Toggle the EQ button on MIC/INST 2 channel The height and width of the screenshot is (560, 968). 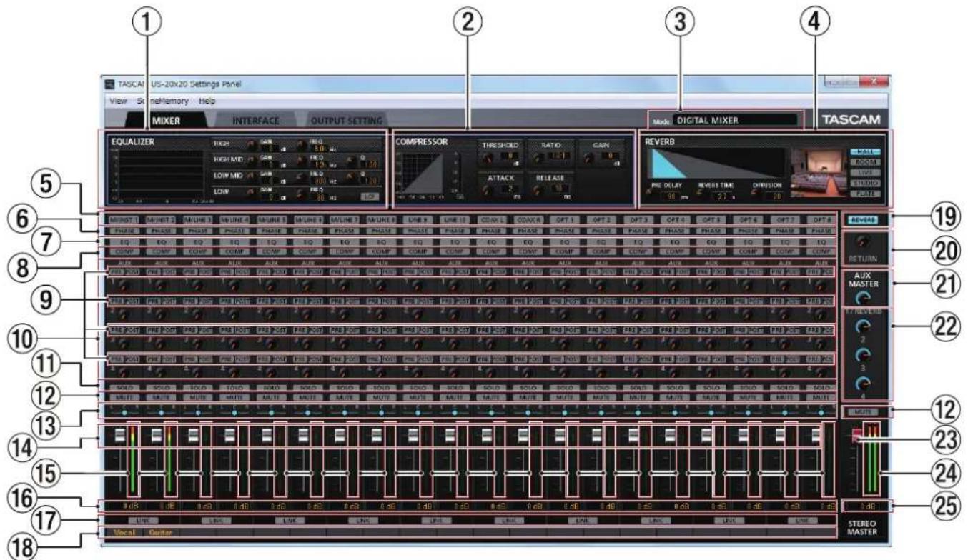pyautogui.click(x=161, y=243)
